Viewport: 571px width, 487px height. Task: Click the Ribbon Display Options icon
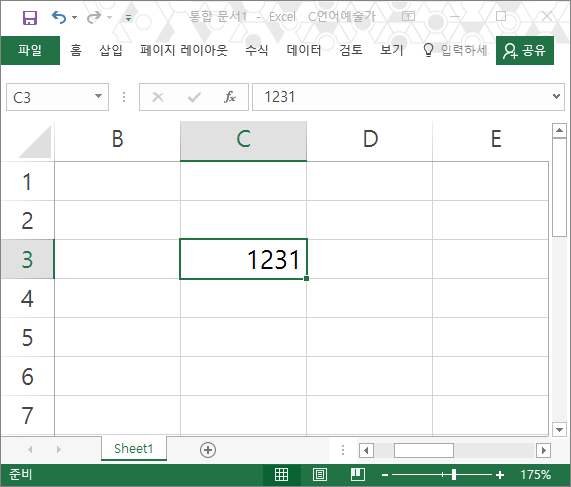[x=408, y=16]
